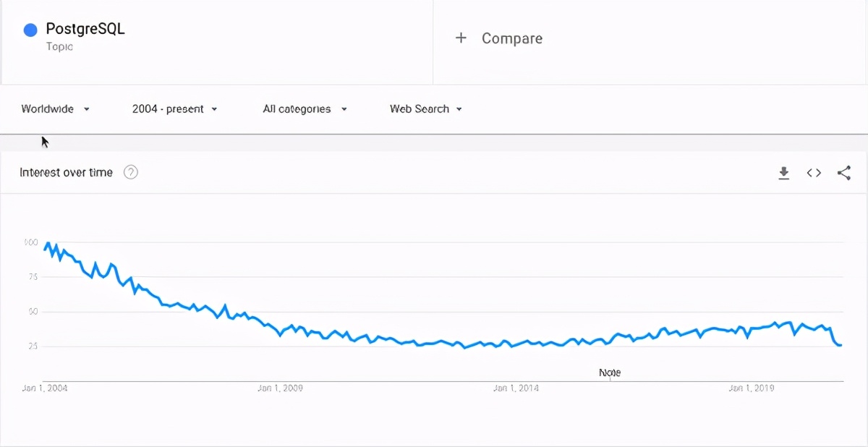Download the Interest over time CSV
868x447 pixels.
pos(783,173)
